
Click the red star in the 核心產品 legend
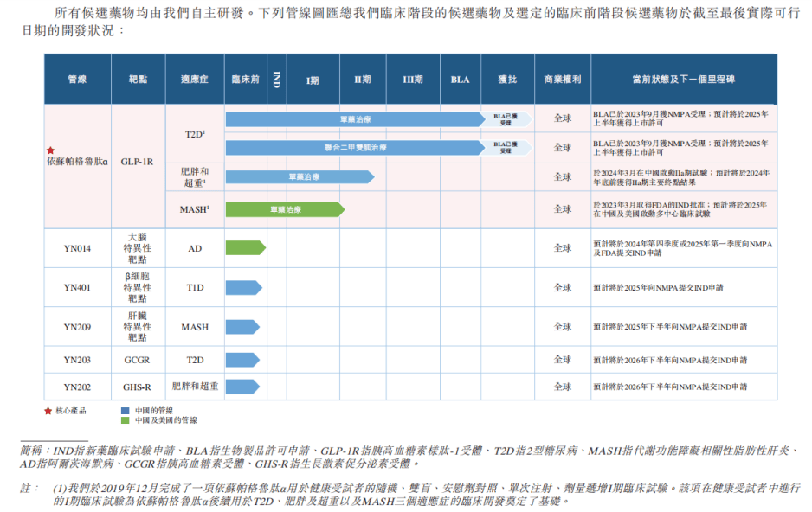48,411
